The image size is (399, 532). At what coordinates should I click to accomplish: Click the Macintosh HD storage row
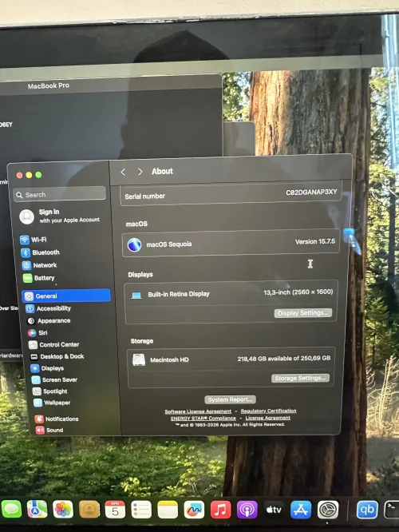click(231, 359)
